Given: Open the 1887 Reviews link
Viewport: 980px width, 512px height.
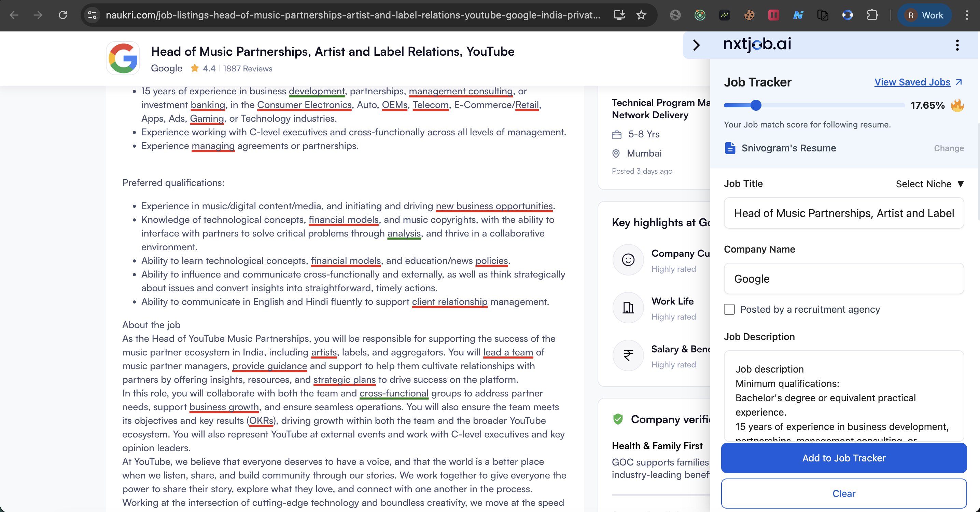Looking at the screenshot, I should pyautogui.click(x=248, y=68).
